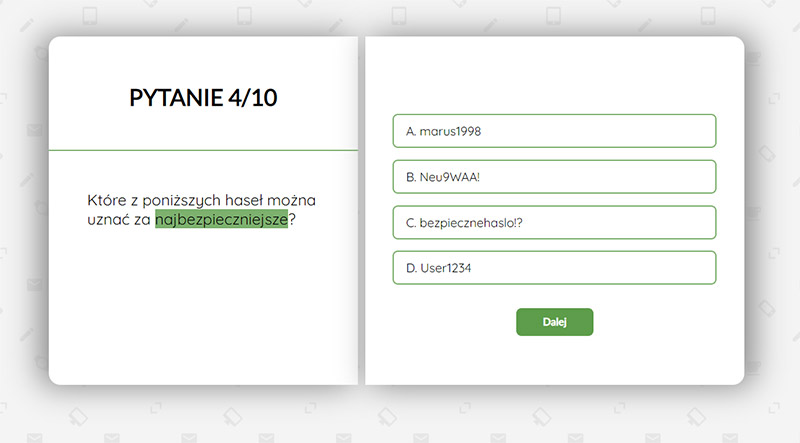The height and width of the screenshot is (443, 800).
Task: Click the blank space above answer A in the right card
Action: pos(554,75)
